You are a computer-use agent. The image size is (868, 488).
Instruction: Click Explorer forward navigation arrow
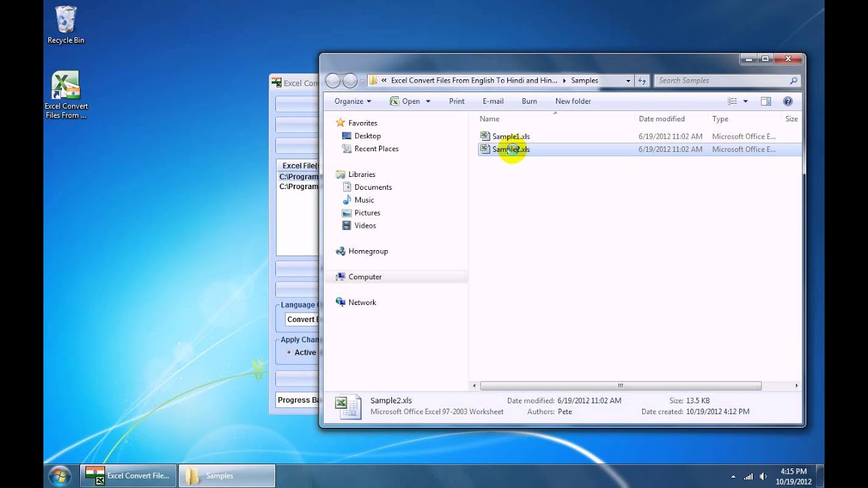350,81
